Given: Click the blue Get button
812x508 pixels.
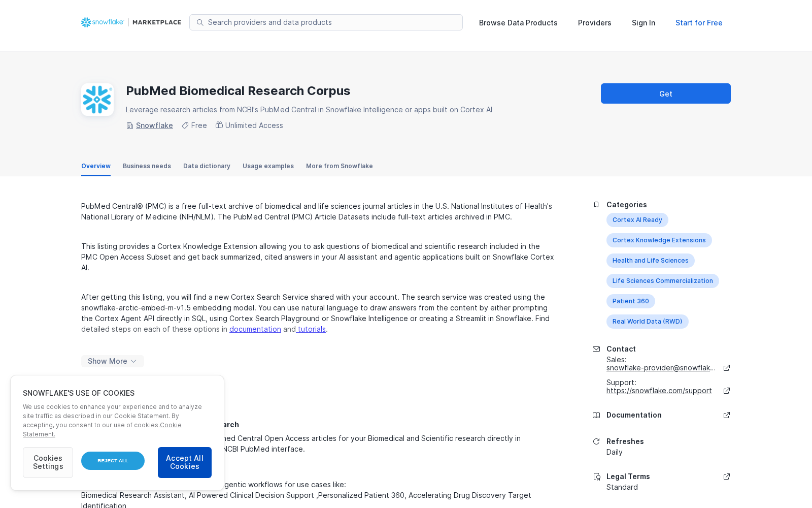Looking at the screenshot, I should 666,93.
